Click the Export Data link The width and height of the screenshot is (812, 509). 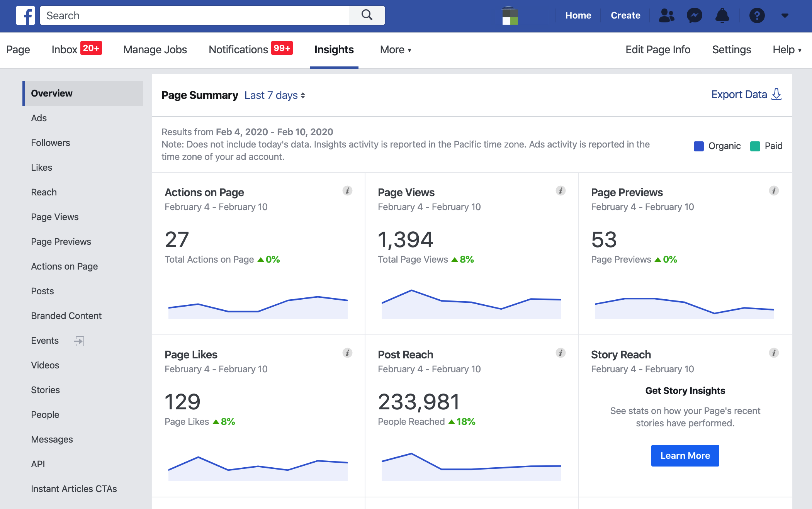pos(739,94)
